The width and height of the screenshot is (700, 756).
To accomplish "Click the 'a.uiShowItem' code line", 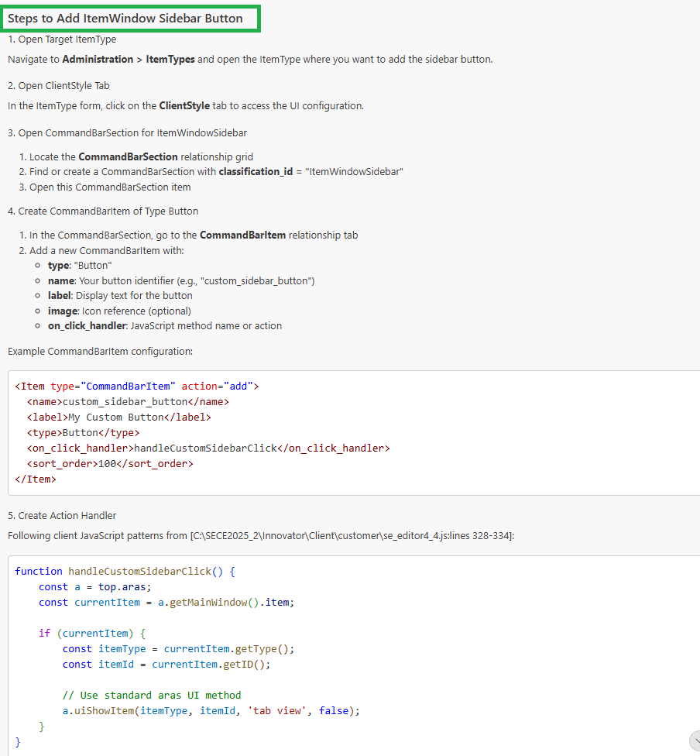I will click(x=211, y=711).
